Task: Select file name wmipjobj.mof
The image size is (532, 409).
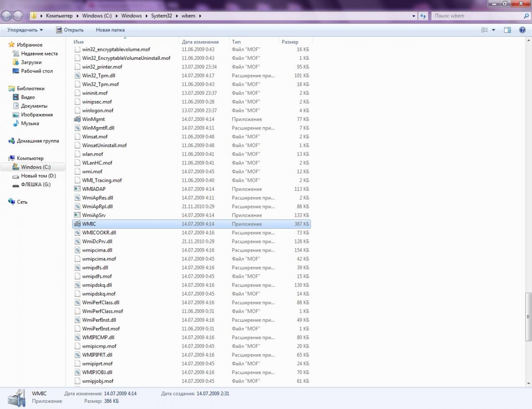Action: click(x=98, y=381)
